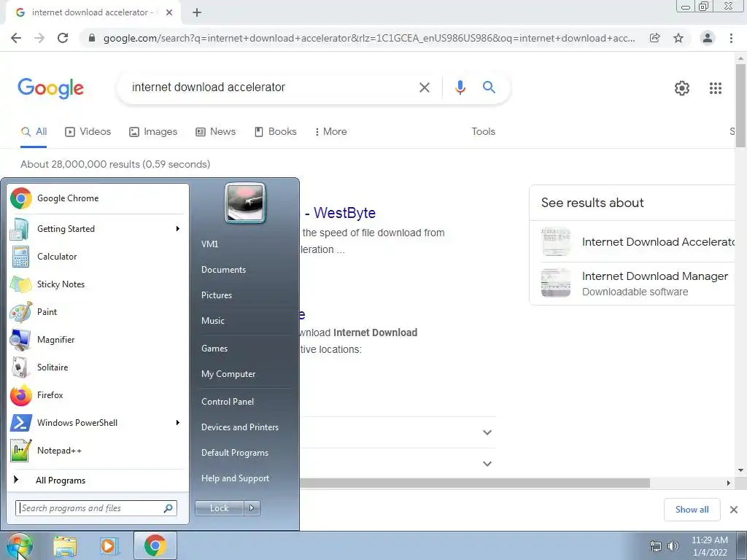Switch to Videos results tab
Image resolution: width=747 pixels, height=560 pixels.
88,131
